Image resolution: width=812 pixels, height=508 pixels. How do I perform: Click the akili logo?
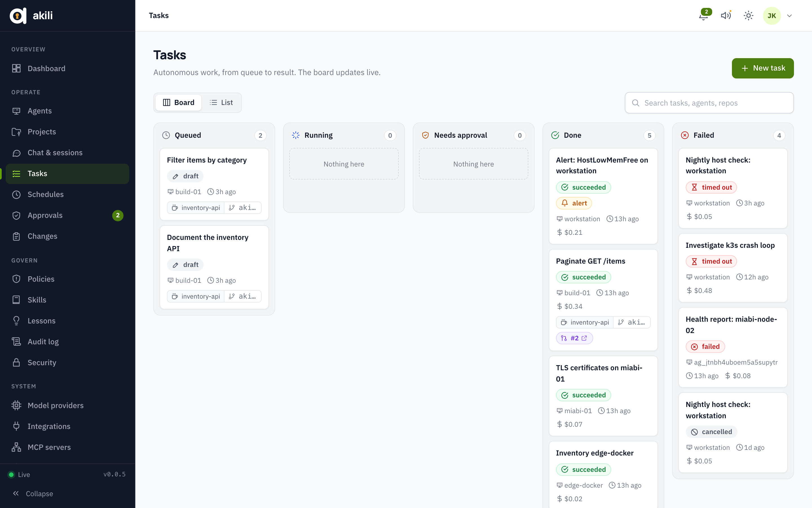tap(31, 16)
